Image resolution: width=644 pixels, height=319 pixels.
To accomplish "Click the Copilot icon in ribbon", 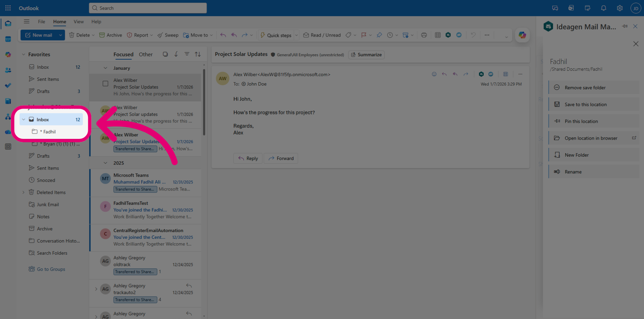I will (x=522, y=35).
